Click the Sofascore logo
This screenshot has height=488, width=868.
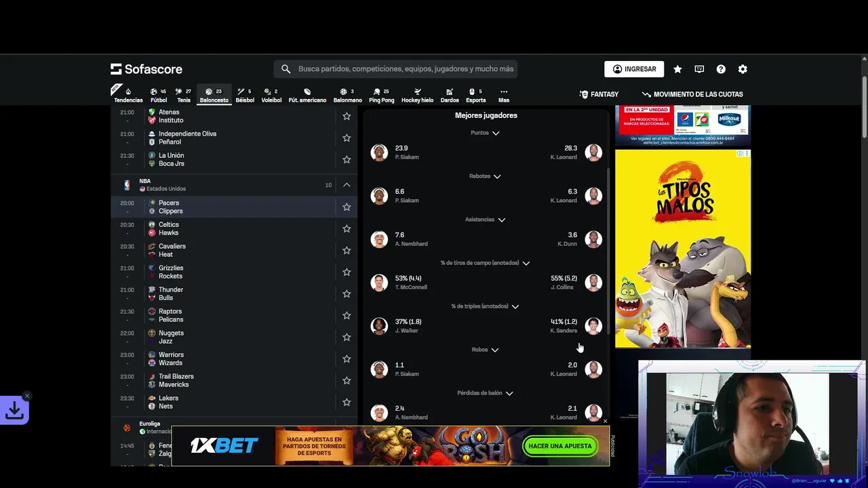[146, 69]
